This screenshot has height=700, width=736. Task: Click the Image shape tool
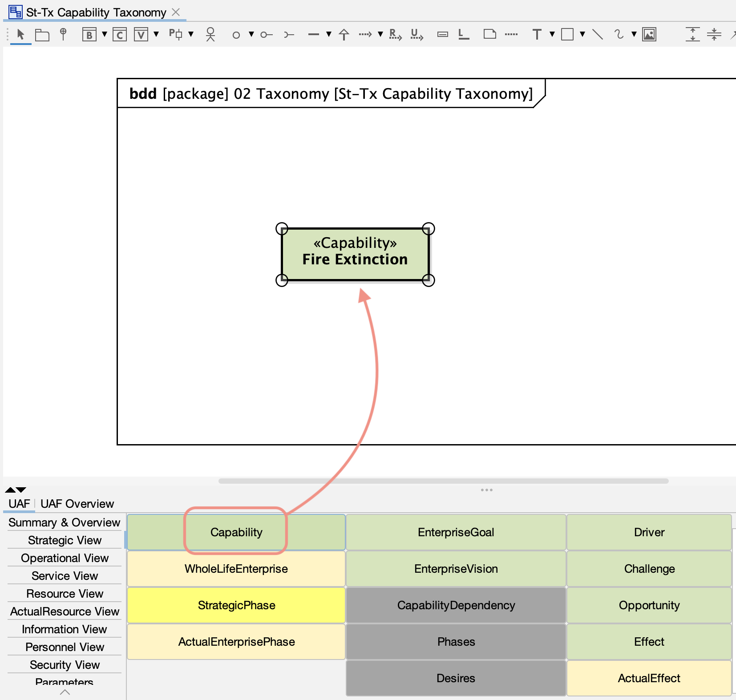pos(649,34)
